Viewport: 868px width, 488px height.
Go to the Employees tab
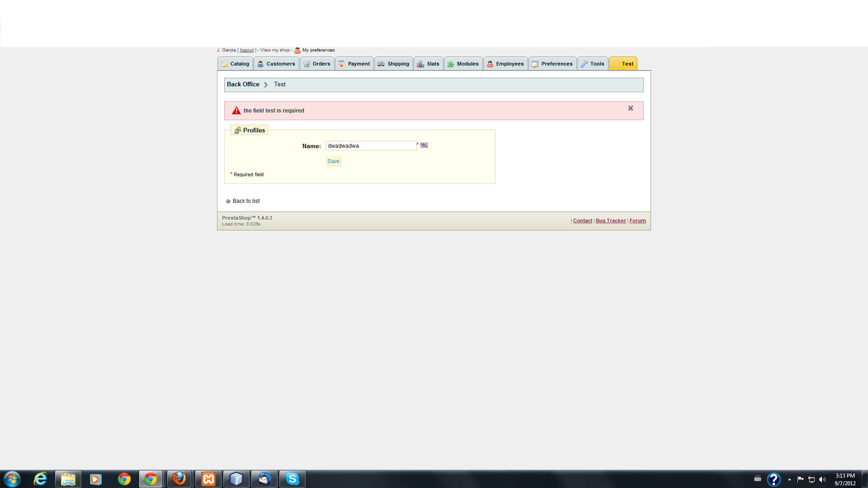(x=505, y=64)
